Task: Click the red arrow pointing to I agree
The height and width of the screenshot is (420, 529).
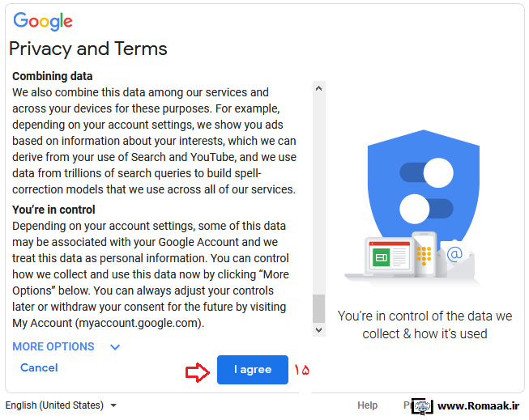Action: [x=198, y=372]
